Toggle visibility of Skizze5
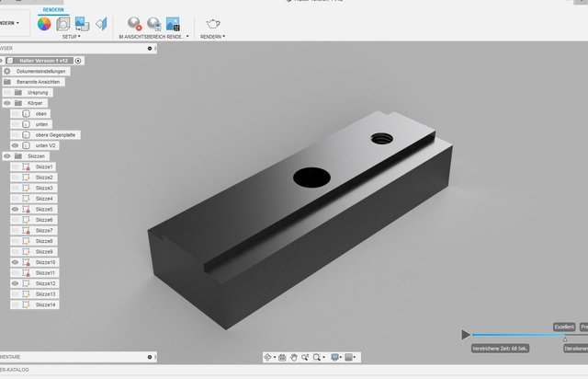The width and height of the screenshot is (588, 379). pos(16,210)
